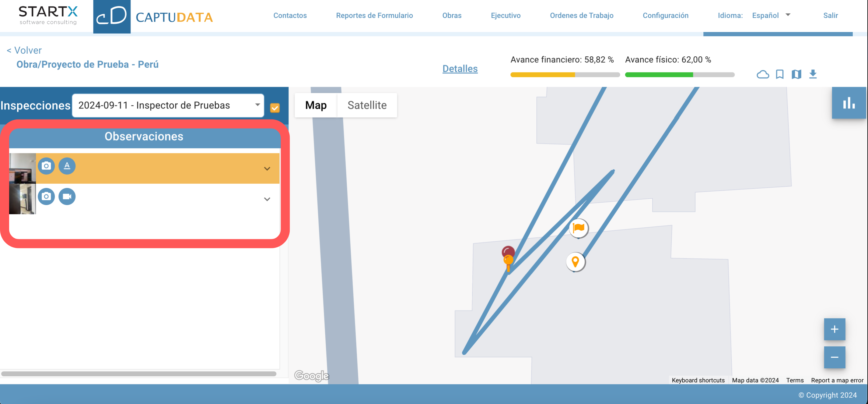
Task: Click the © Copyright 2024 footer text
Action: [828, 395]
